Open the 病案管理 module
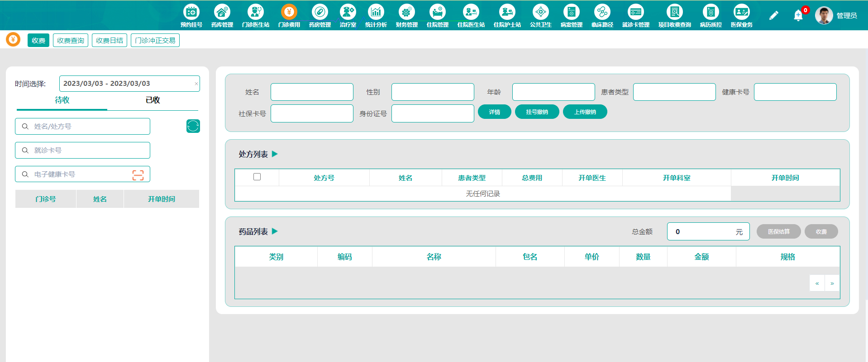 pos(571,16)
